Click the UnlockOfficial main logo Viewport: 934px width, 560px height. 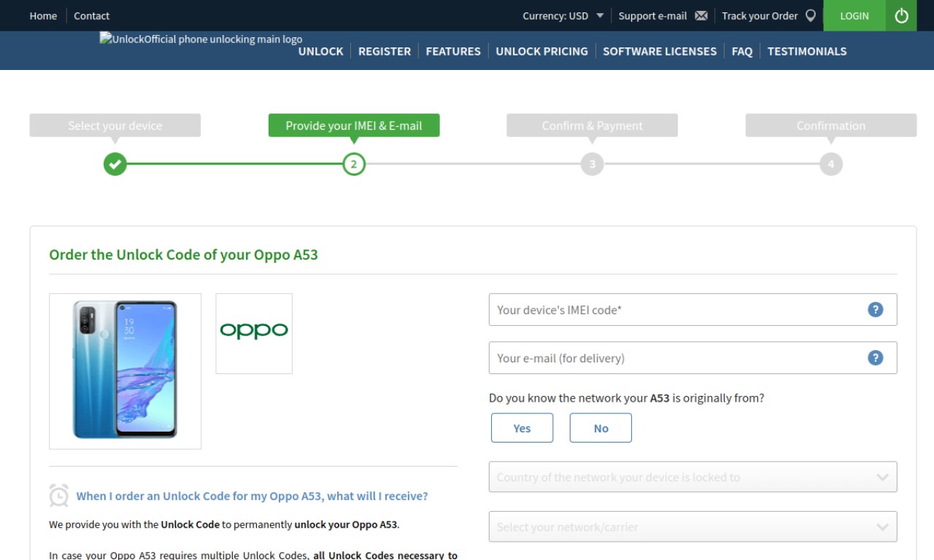click(x=201, y=39)
